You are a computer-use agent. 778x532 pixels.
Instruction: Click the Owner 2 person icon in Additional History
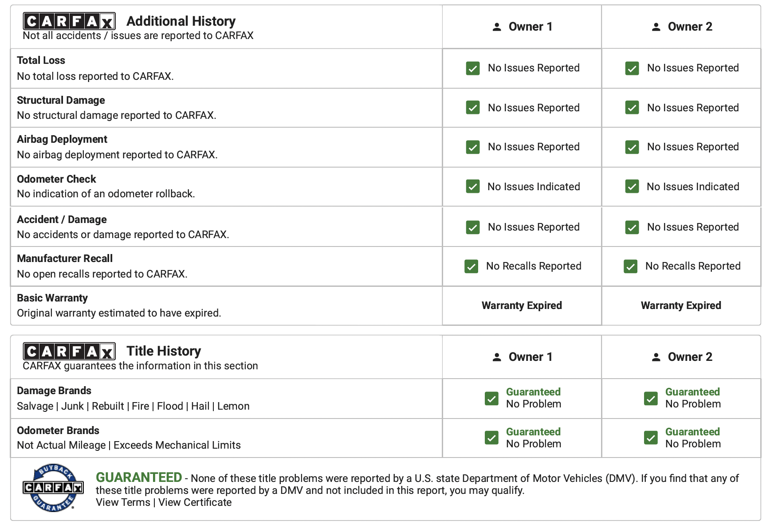(x=656, y=27)
